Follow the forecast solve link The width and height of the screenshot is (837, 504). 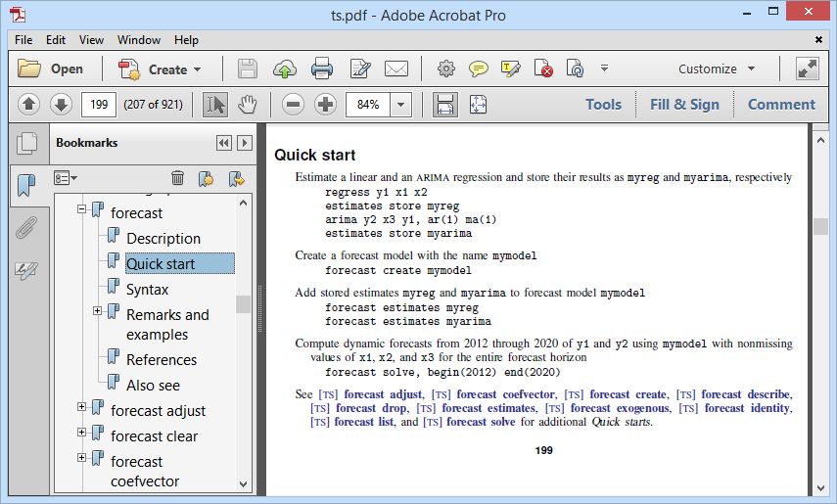click(x=481, y=423)
